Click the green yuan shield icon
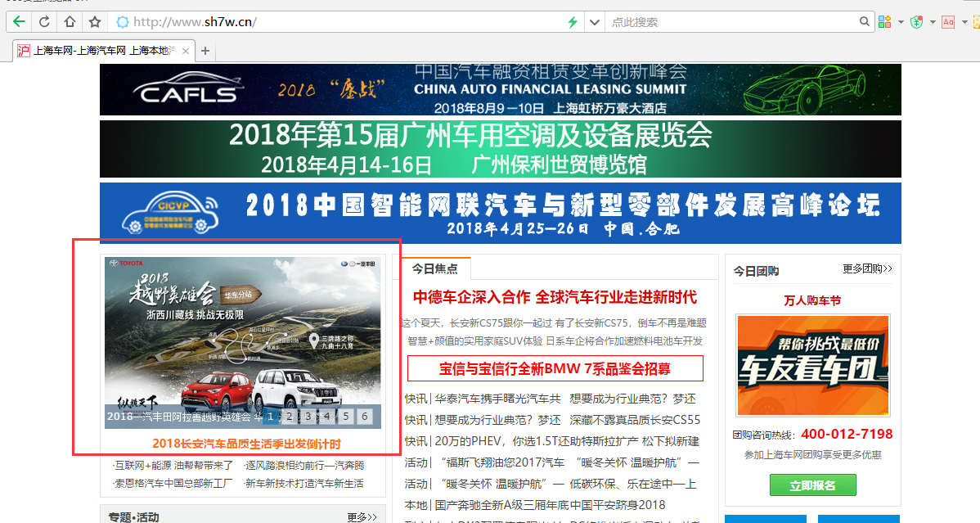Image resolution: width=980 pixels, height=523 pixels. [917, 23]
